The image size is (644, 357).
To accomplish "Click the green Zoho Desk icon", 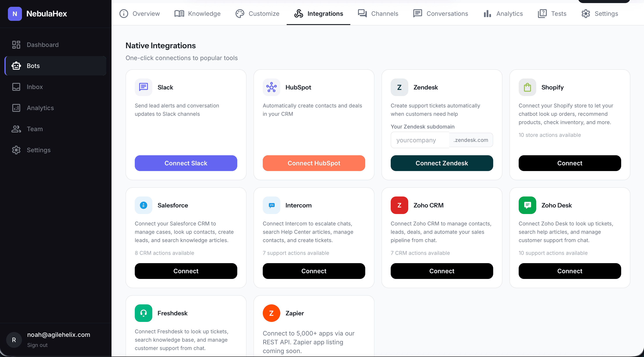I will (527, 205).
